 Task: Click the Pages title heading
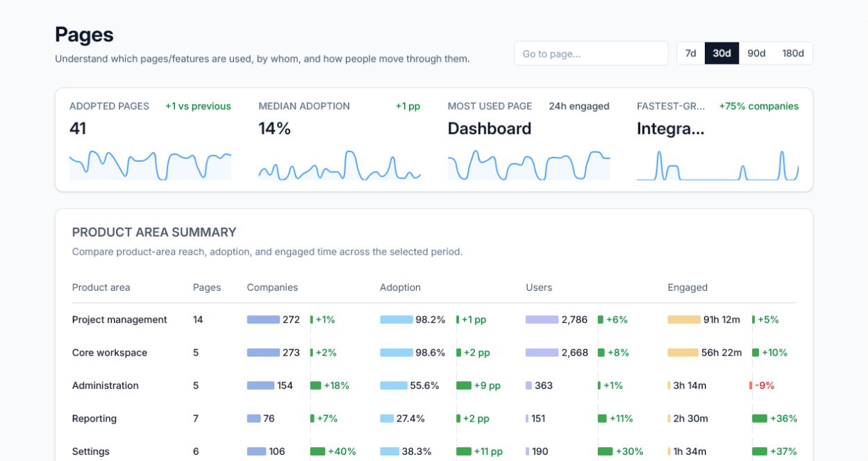coord(84,35)
